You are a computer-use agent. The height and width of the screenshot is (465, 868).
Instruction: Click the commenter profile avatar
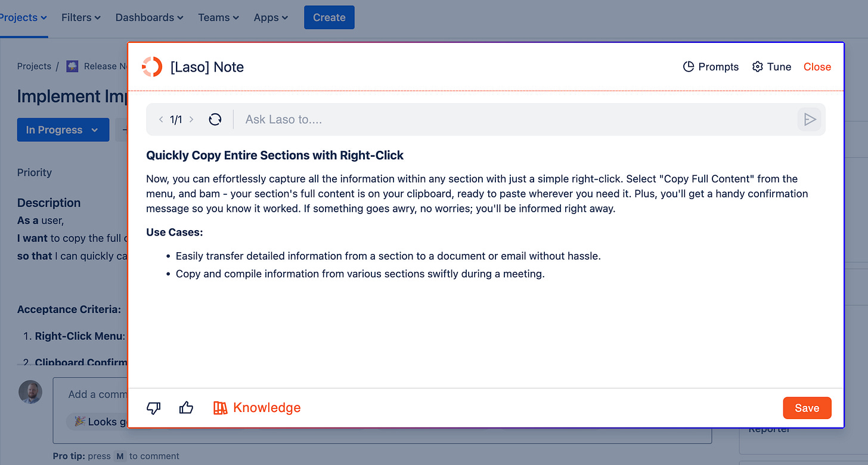[x=30, y=392]
